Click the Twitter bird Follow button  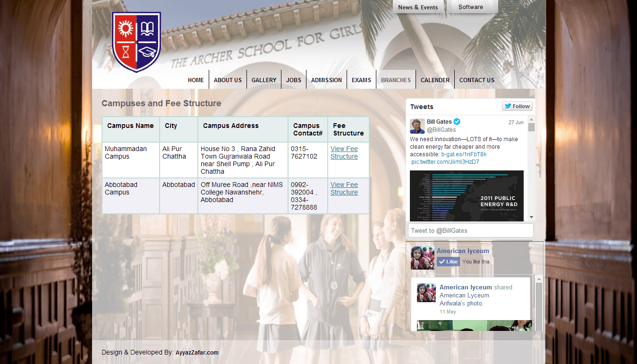coord(517,106)
